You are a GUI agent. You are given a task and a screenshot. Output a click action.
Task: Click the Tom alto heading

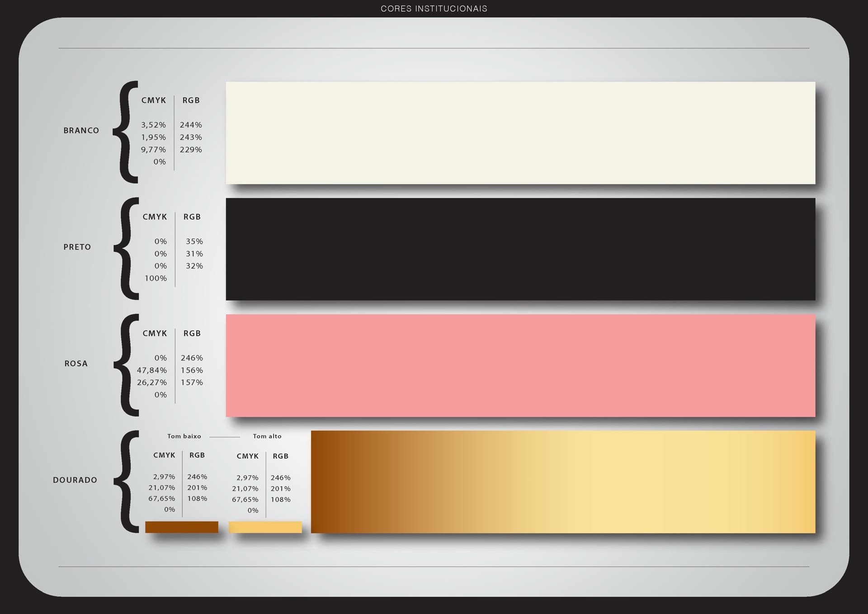tap(267, 436)
